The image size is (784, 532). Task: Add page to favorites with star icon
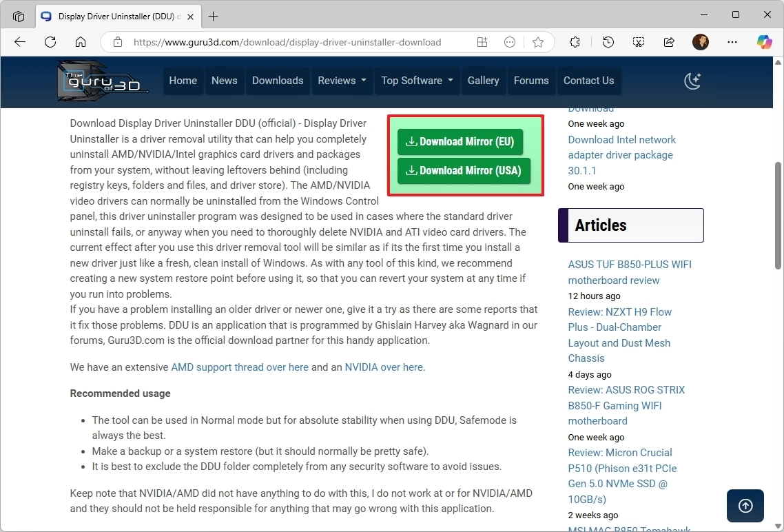click(x=538, y=42)
